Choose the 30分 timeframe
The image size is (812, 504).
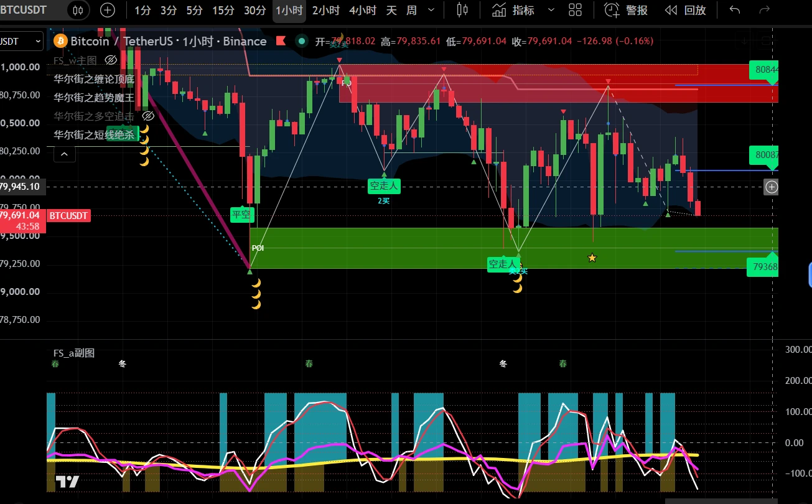255,10
